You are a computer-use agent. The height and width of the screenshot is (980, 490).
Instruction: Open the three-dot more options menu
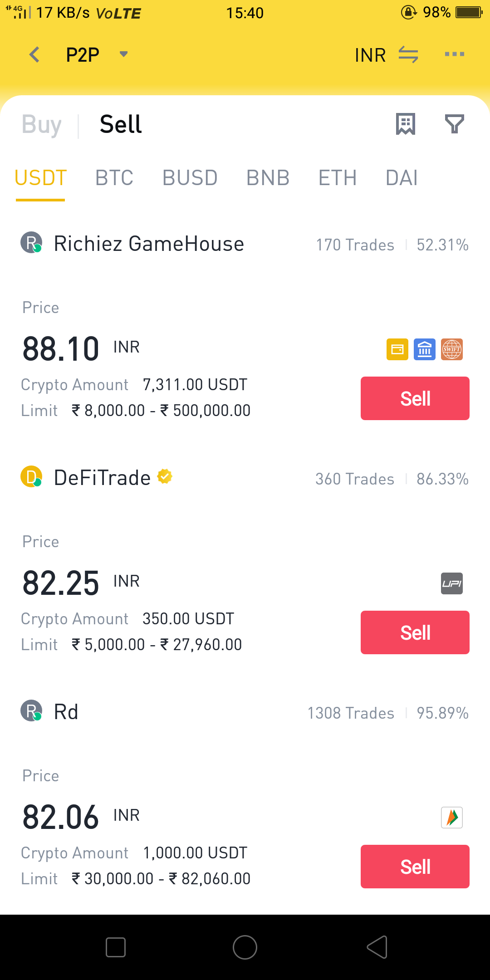click(455, 54)
